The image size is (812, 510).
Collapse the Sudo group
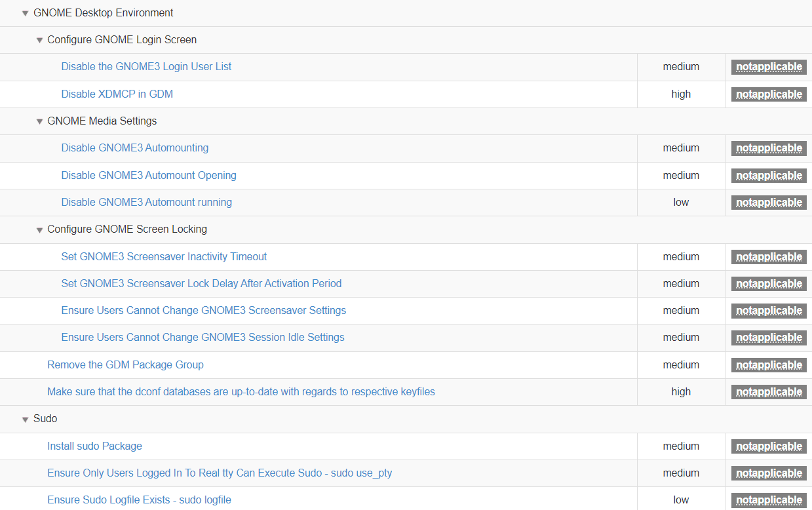26,419
